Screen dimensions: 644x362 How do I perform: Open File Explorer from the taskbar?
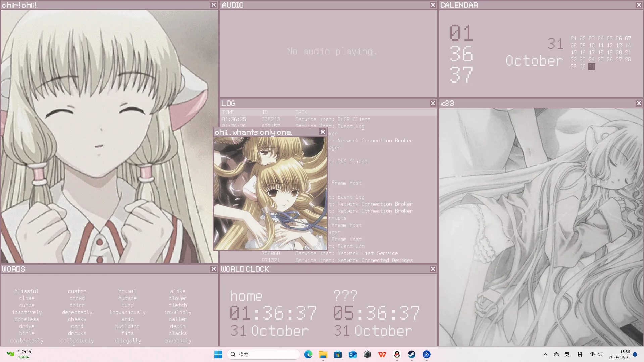(x=323, y=354)
